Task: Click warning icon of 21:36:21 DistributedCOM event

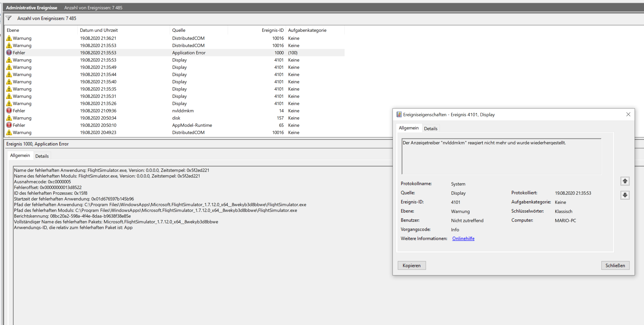Action: [x=9, y=38]
